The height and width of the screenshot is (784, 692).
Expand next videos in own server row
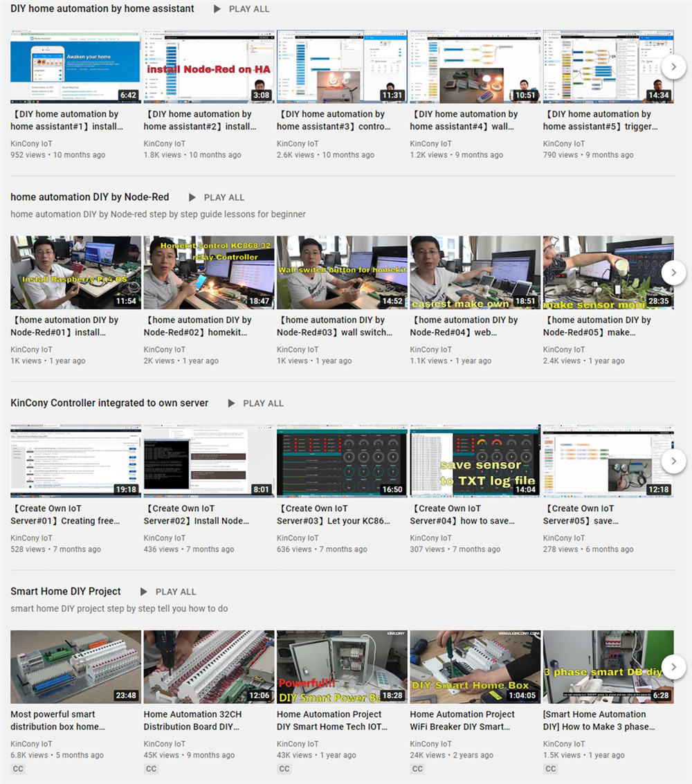(673, 461)
